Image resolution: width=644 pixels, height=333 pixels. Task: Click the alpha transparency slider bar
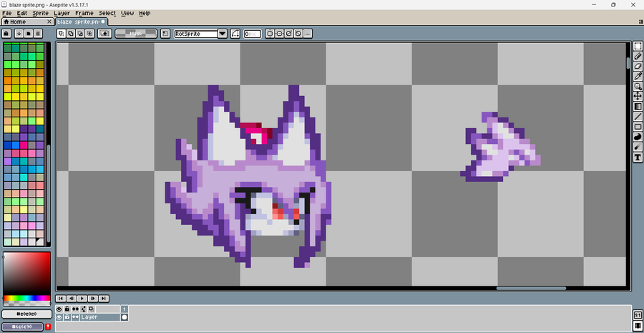pos(26,304)
